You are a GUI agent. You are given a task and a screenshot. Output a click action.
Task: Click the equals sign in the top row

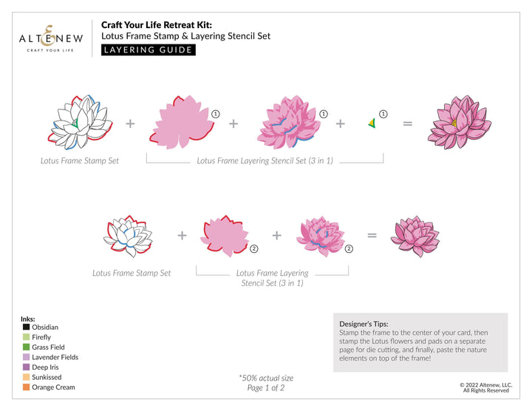pyautogui.click(x=407, y=123)
